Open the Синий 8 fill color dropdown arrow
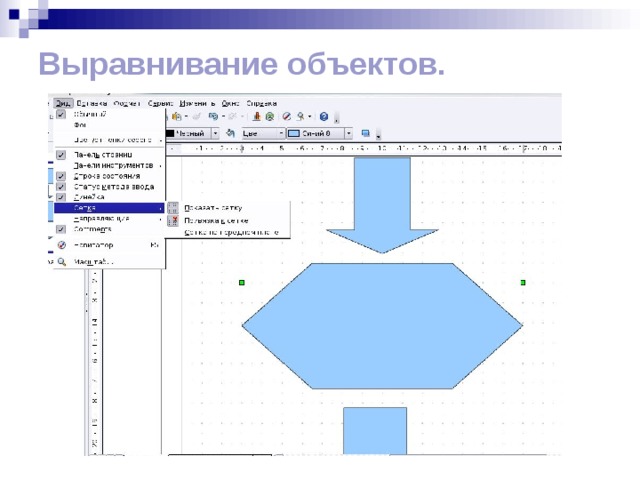The image size is (640, 480). [349, 133]
